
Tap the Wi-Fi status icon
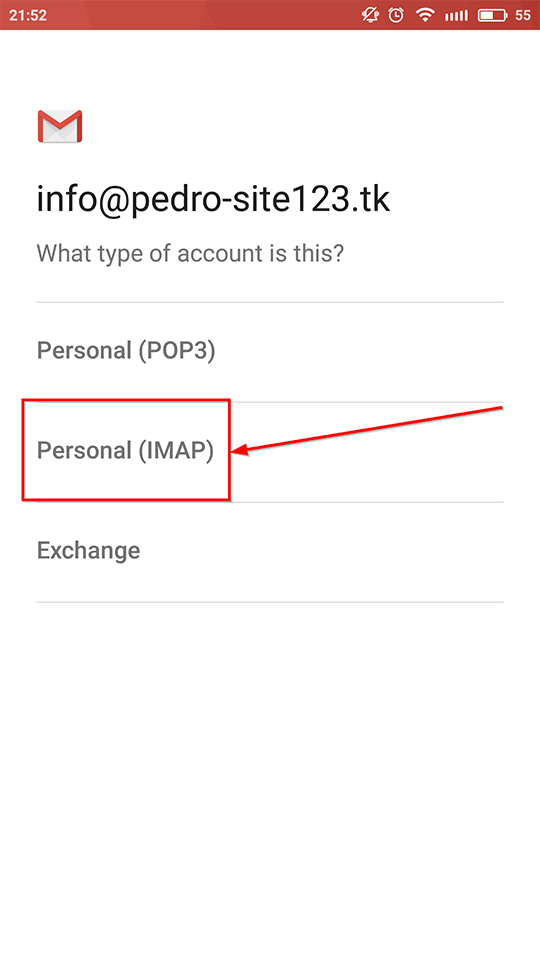pyautogui.click(x=424, y=15)
